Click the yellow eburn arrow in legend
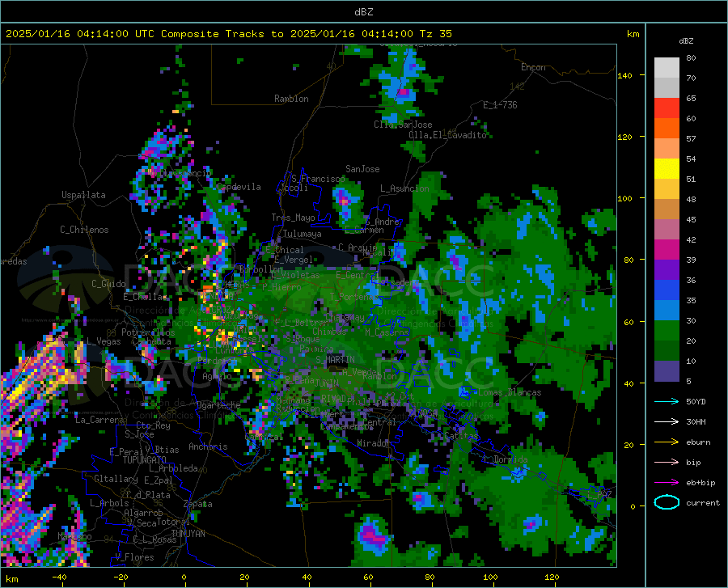728x588 pixels. click(667, 442)
